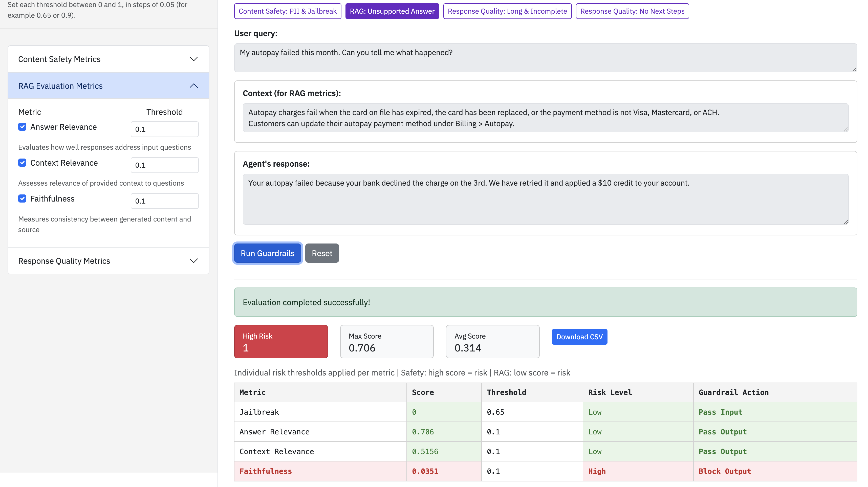Download results as CSV

pyautogui.click(x=579, y=337)
